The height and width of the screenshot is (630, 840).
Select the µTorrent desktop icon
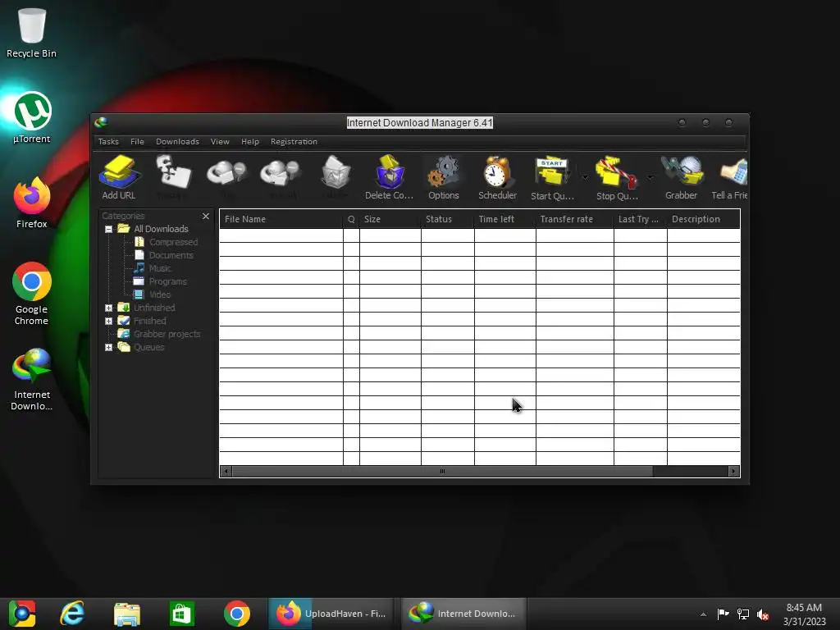(x=32, y=118)
